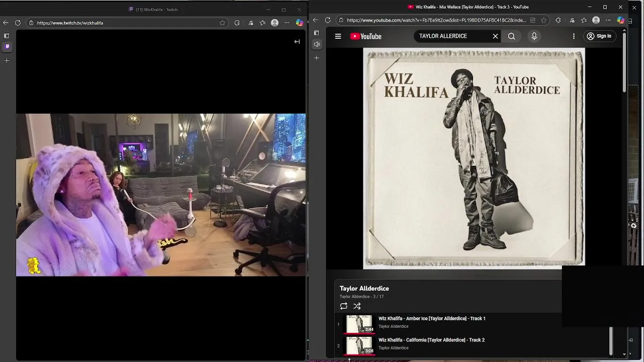Open Extensions puzzle icon in YouTube window
644x362 pixels.
(x=558, y=20)
